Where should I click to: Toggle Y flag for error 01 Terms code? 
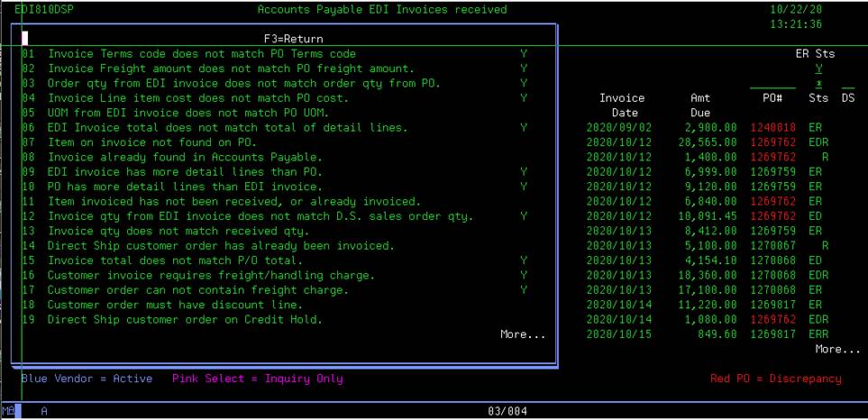pos(524,54)
